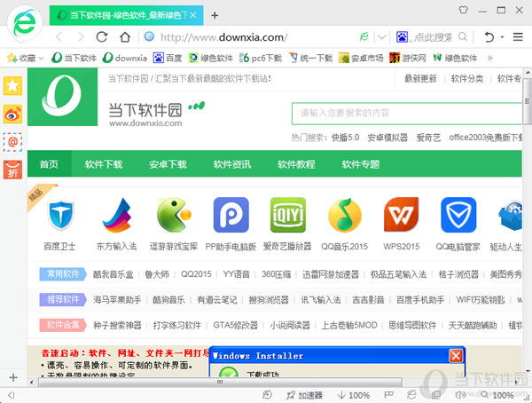Expand undo history dropdown arrow

[x=502, y=36]
